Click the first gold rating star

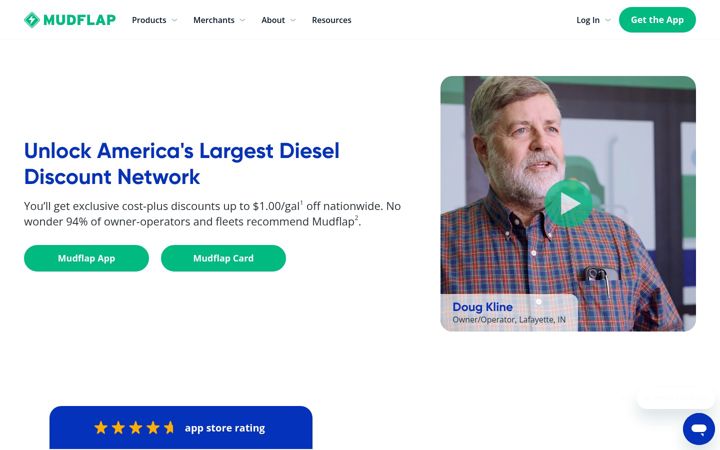[101, 428]
